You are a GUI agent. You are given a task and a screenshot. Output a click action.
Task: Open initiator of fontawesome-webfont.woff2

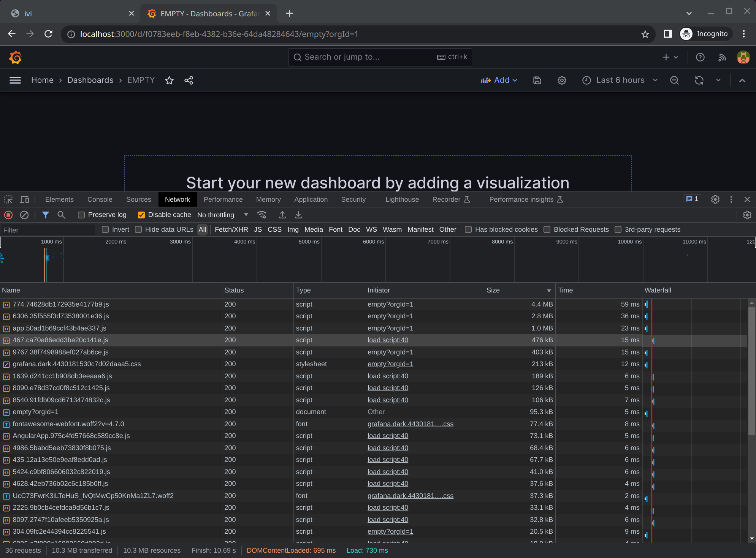click(x=410, y=424)
